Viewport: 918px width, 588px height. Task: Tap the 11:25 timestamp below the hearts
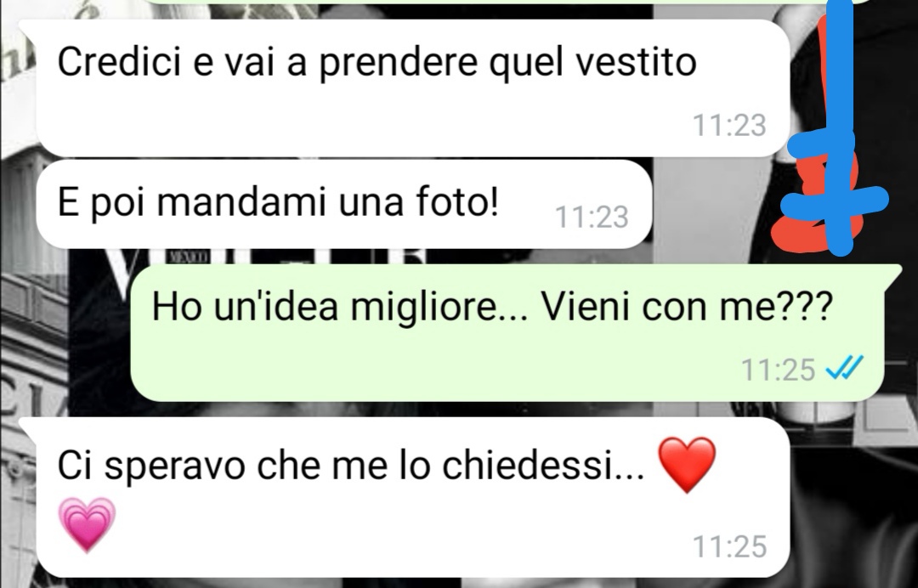pos(729,546)
